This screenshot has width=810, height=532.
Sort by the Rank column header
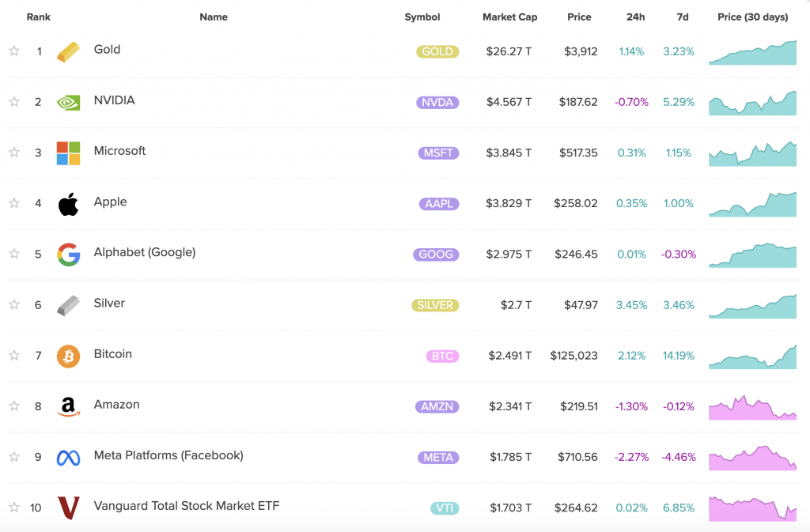tap(39, 17)
